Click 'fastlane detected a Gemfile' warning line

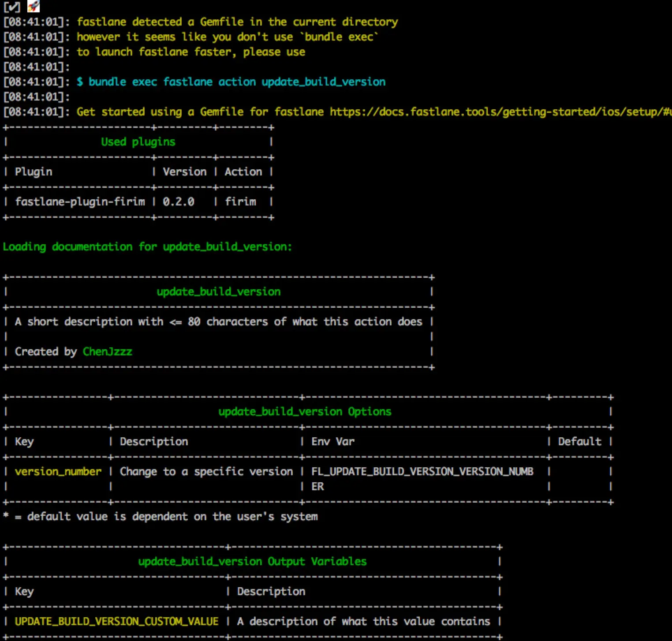tap(237, 22)
